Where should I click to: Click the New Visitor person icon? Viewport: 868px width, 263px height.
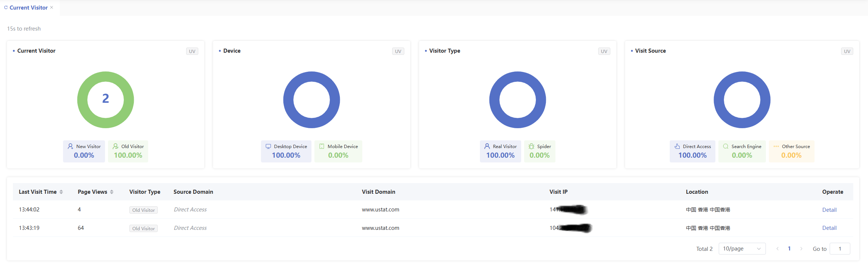point(70,146)
